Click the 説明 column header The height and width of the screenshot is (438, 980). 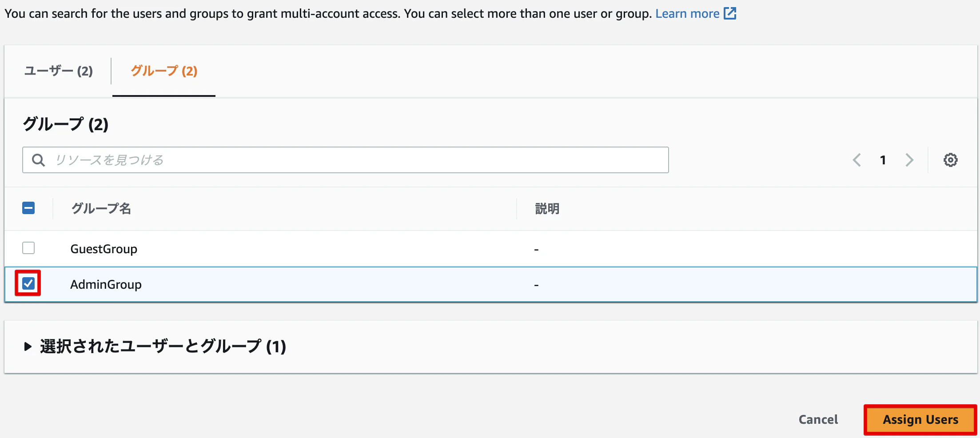coord(547,208)
